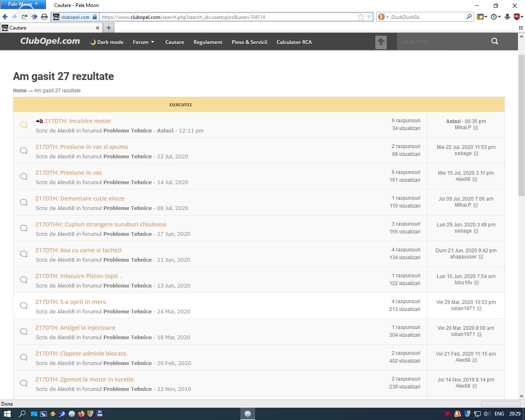525x420 pixels.
Task: Open Probleme Tehnice forum in Zgomot la motor row
Action: pos(128,389)
